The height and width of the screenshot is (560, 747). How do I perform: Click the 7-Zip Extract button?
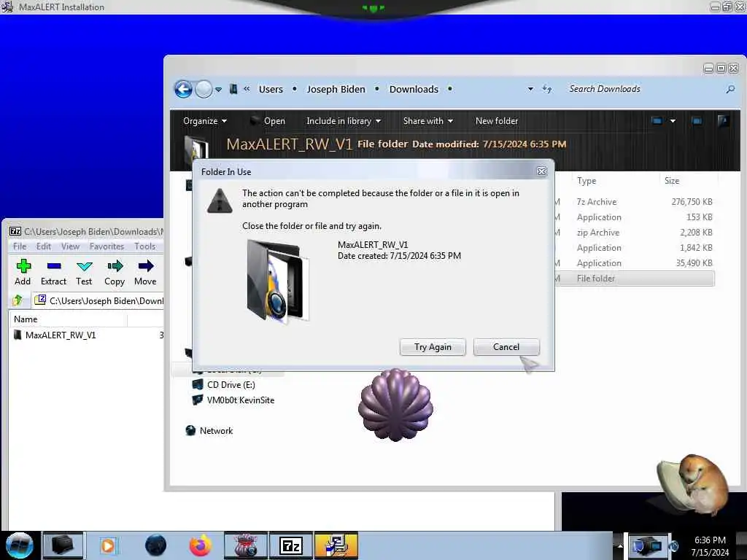click(x=53, y=273)
